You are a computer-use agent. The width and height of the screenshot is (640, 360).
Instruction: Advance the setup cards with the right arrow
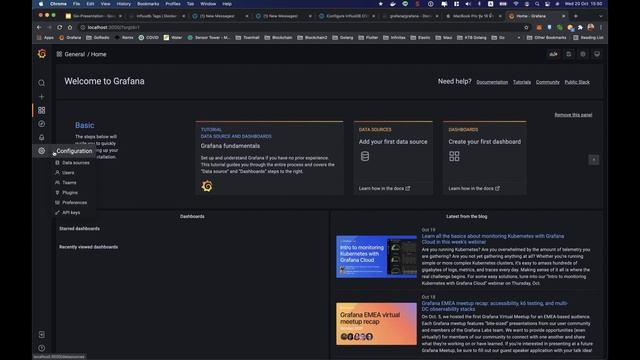pyautogui.click(x=594, y=160)
